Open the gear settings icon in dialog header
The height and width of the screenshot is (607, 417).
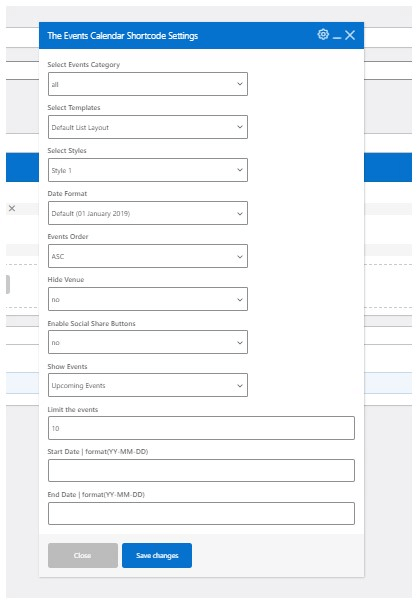click(x=323, y=34)
